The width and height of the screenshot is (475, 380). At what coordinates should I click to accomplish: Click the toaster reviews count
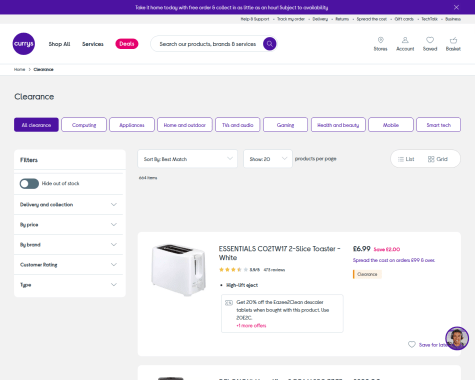click(x=274, y=270)
